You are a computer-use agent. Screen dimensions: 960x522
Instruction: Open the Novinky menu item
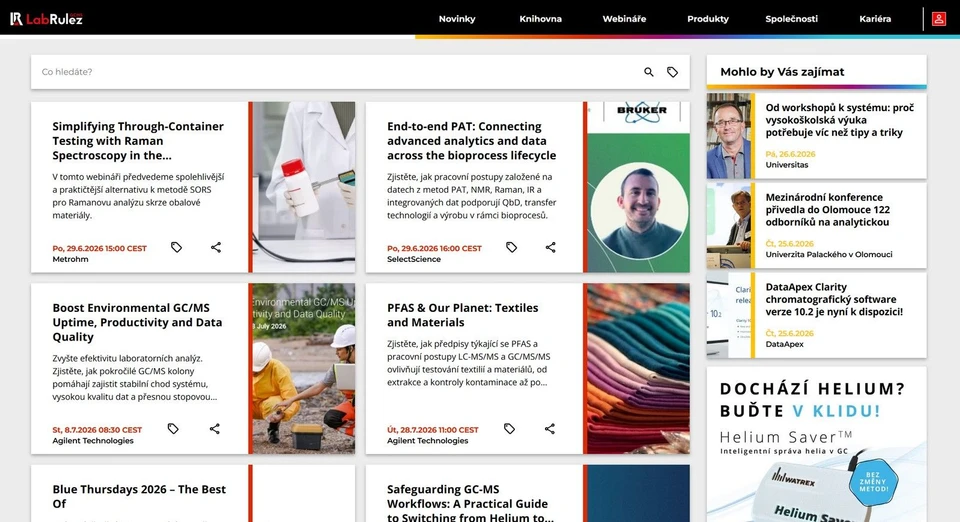tap(457, 19)
